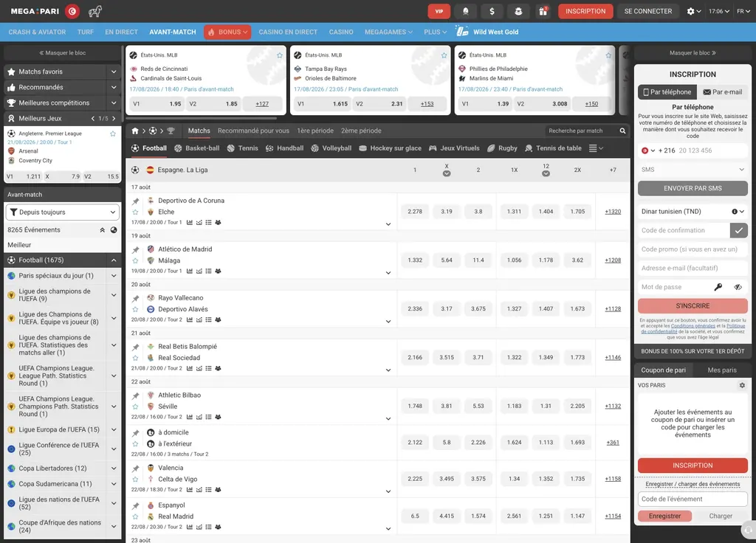Click the Recherche par match field

(583, 131)
